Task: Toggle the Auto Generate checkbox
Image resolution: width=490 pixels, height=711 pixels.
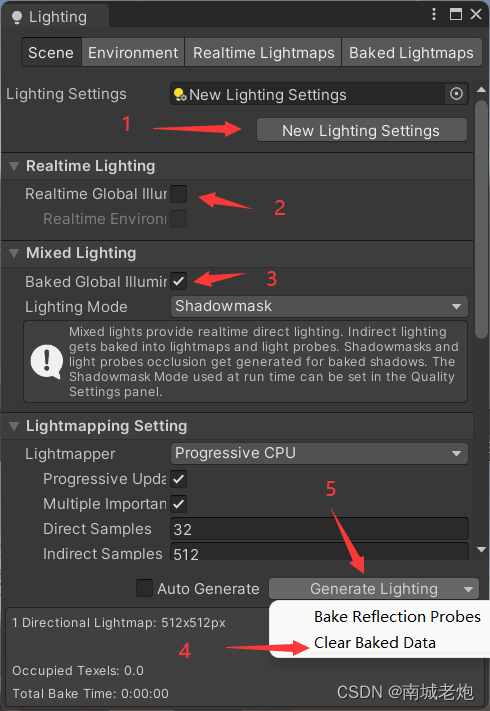Action: [x=144, y=588]
